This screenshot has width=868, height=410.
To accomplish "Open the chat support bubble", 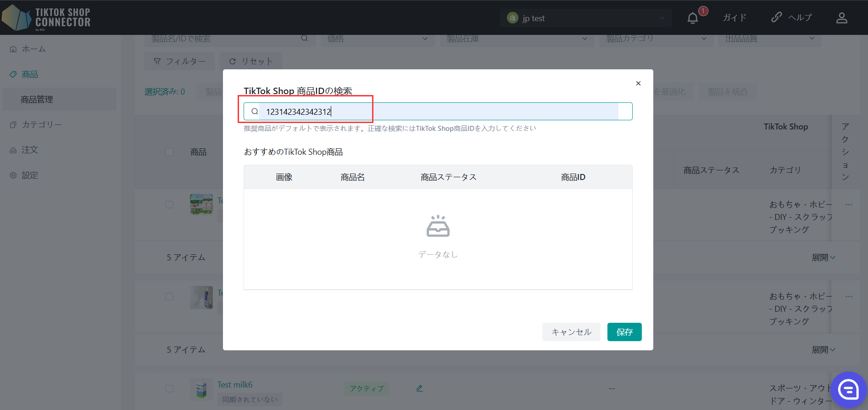I will 848,390.
